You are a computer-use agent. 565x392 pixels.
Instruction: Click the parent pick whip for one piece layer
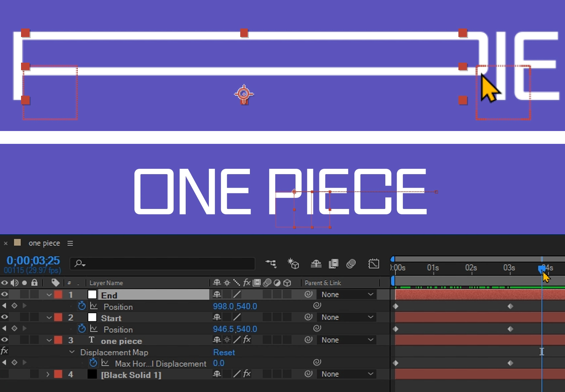309,340
